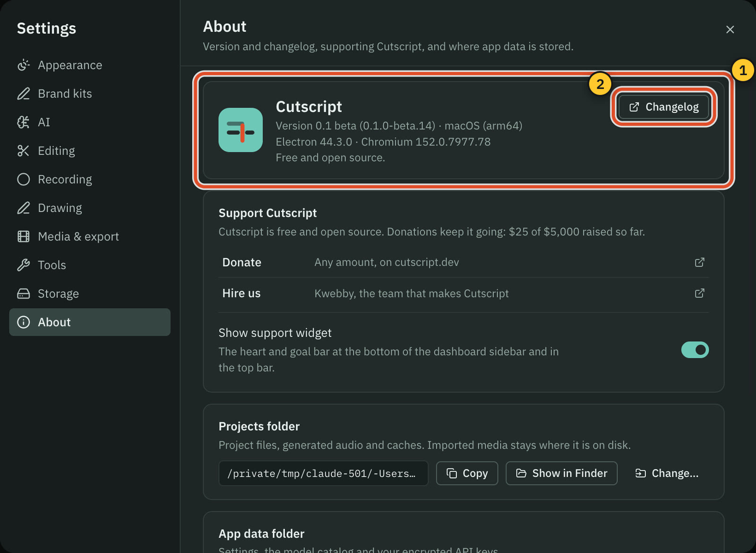756x553 pixels.
Task: Click the Media & export film icon
Action: click(x=23, y=236)
